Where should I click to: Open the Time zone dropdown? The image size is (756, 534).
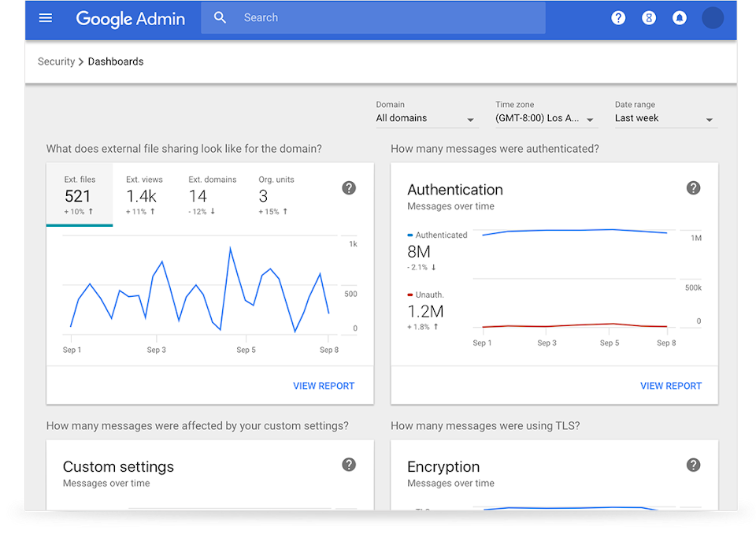pos(546,118)
